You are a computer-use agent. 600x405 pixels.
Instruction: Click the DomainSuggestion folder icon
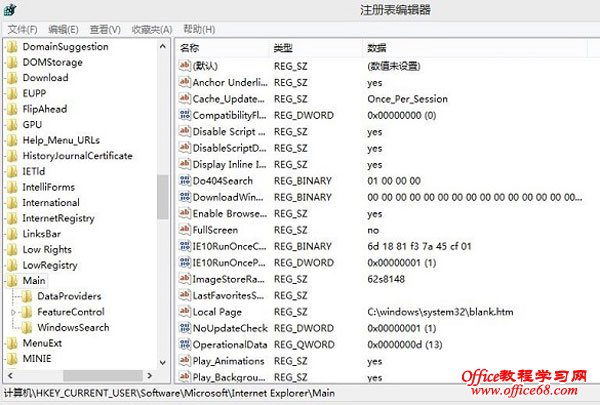[12, 47]
